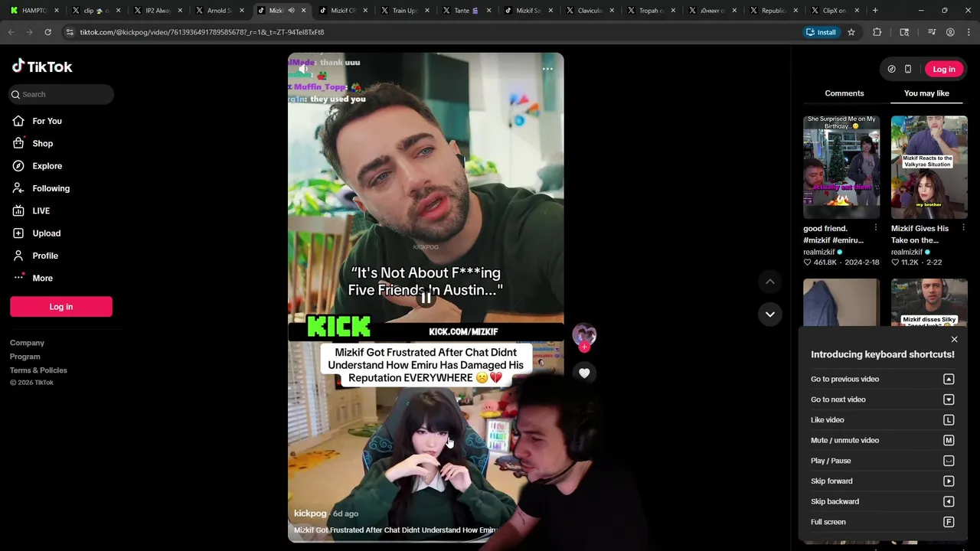Open the browser Extensions puzzle icon
Image resolution: width=980 pixels, height=551 pixels.
tap(877, 32)
